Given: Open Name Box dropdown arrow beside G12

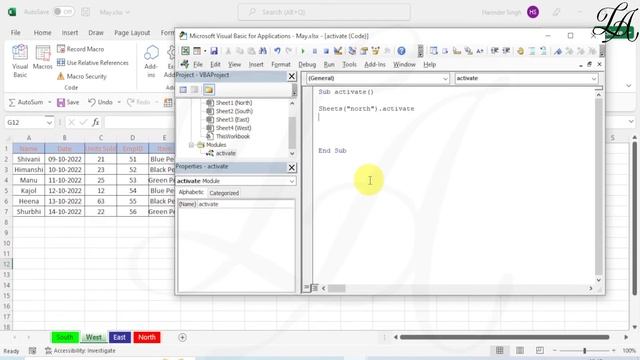Looking at the screenshot, I should click(x=49, y=122).
